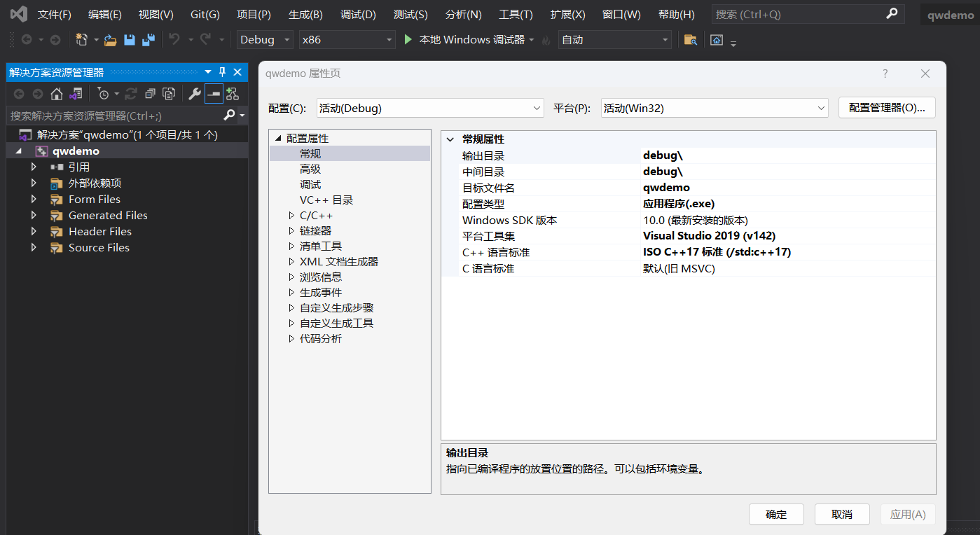Viewport: 980px width, 535px height.
Task: Click the save file icon
Action: [x=130, y=40]
